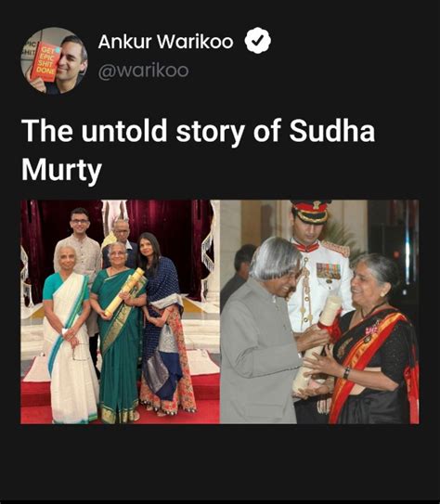
Task: Visit the @warikoo handle link
Action: (x=143, y=71)
